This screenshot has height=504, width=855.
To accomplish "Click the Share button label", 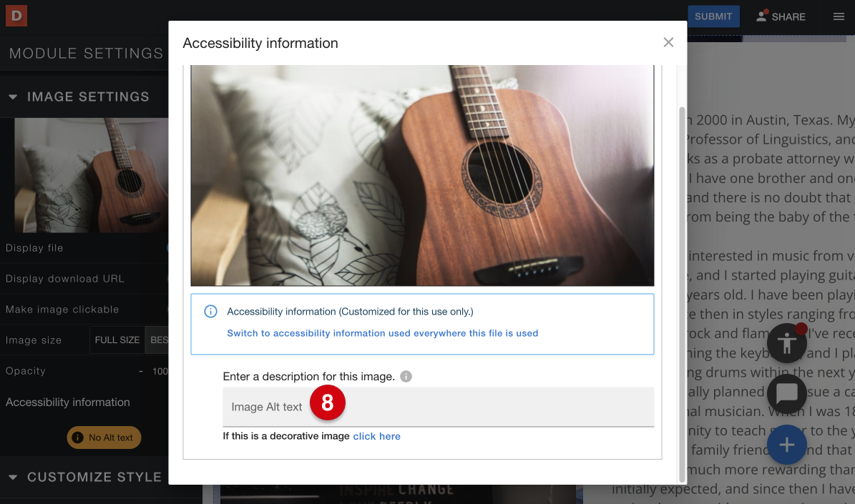I will (788, 17).
